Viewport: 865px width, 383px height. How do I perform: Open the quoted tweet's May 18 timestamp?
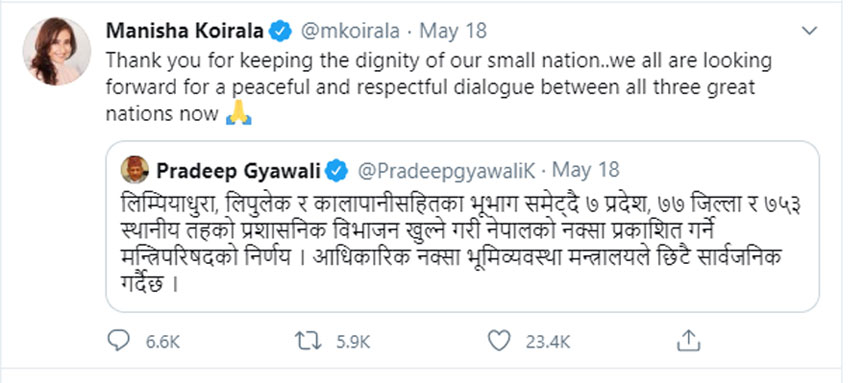[586, 170]
